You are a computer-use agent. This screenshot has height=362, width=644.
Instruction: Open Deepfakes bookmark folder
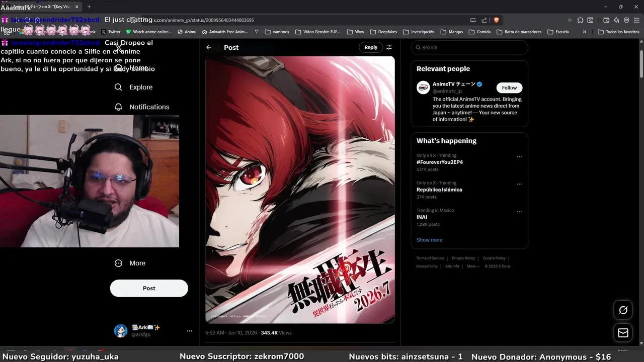click(x=383, y=32)
